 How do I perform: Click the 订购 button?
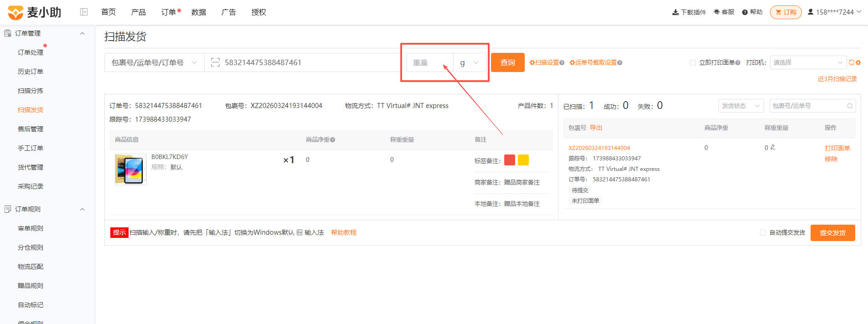click(x=786, y=12)
